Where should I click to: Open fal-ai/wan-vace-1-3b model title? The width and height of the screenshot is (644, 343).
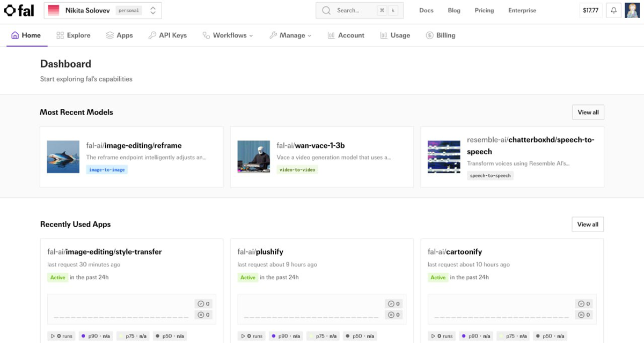pos(310,145)
